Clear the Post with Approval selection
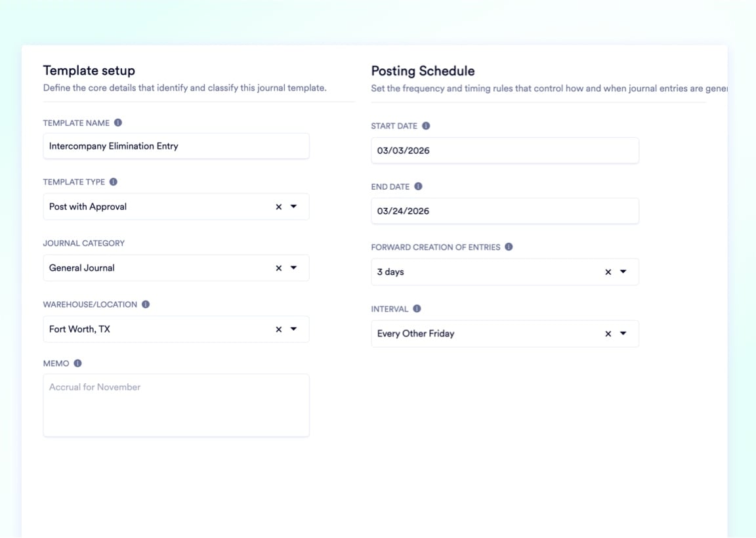Image resolution: width=756 pixels, height=538 pixels. coord(279,207)
